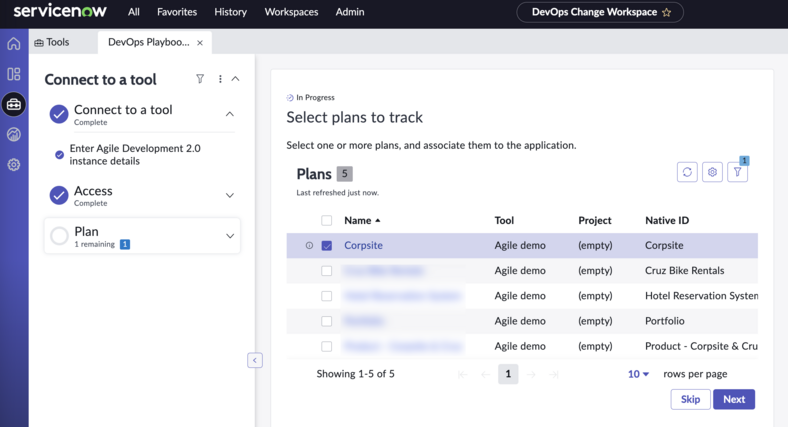The height and width of the screenshot is (427, 788).
Task: Click the Next button
Action: click(x=734, y=399)
